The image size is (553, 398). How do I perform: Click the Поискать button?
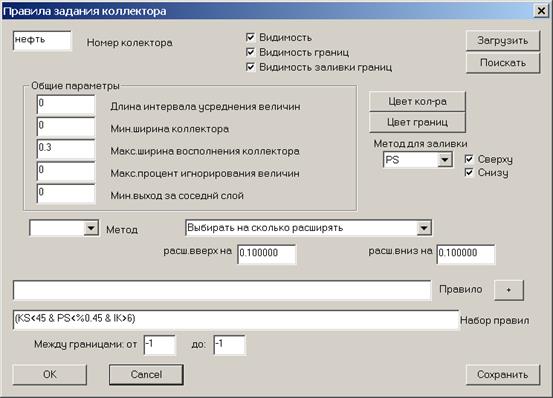click(503, 63)
